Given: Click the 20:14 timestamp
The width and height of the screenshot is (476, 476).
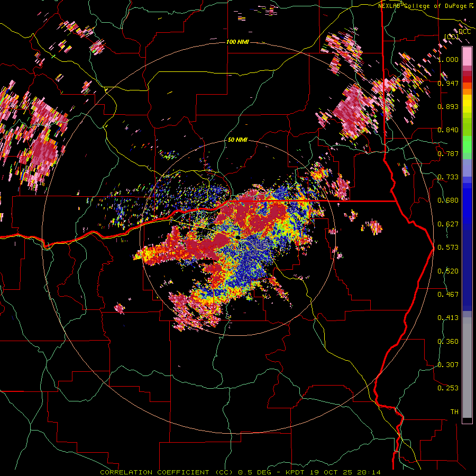Looking at the screenshot, I should [x=368, y=472].
